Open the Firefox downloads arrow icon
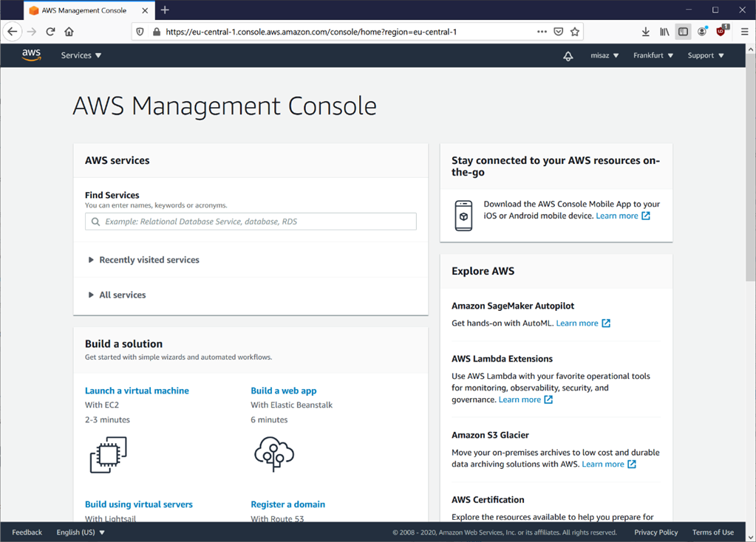756x542 pixels. pyautogui.click(x=645, y=32)
